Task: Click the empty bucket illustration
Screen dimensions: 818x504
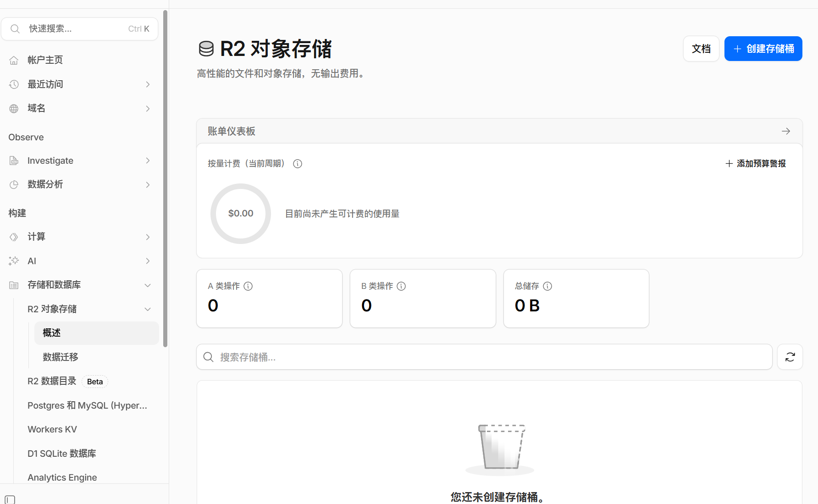Action: pos(500,449)
